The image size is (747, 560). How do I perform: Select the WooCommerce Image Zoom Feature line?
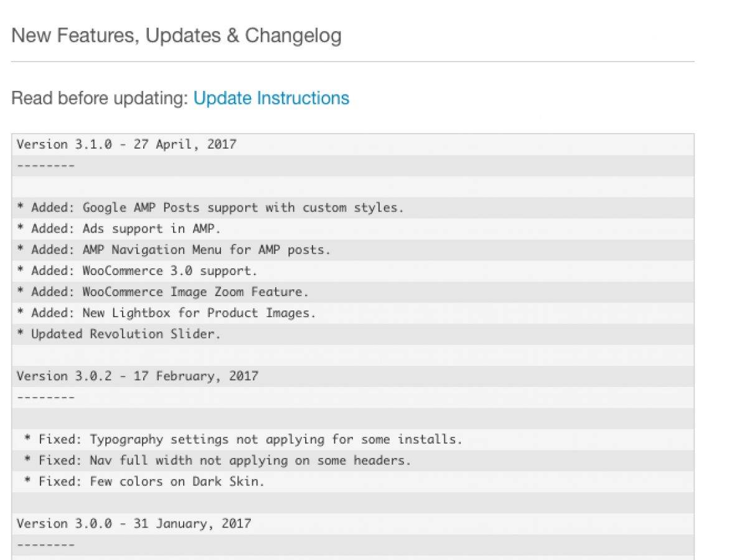169,292
